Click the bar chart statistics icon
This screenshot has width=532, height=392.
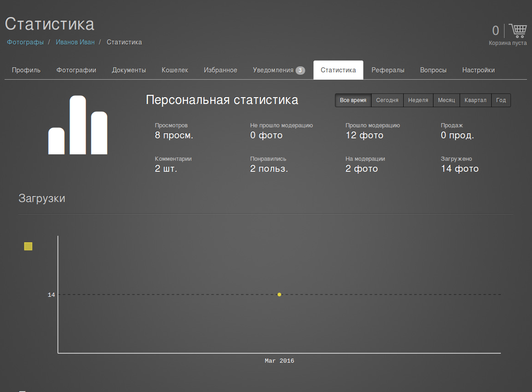[78, 125]
